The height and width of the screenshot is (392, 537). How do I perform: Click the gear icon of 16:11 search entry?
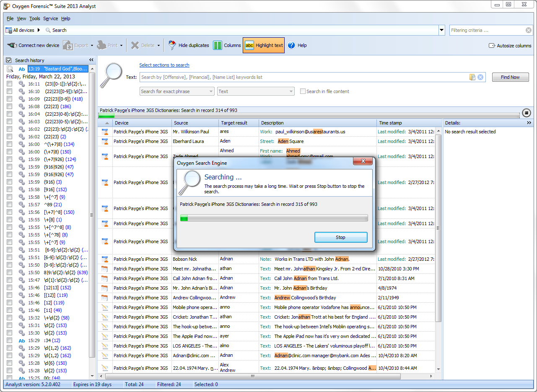point(22,84)
